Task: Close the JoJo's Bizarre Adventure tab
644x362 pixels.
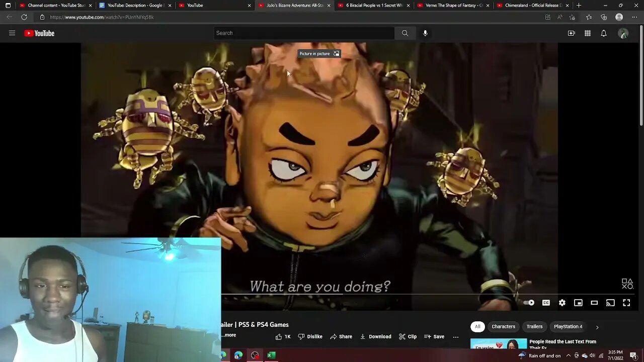Action: click(x=329, y=5)
